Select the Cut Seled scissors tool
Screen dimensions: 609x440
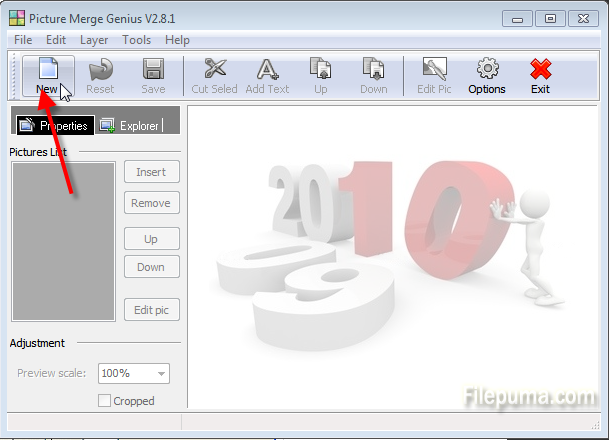(x=214, y=69)
